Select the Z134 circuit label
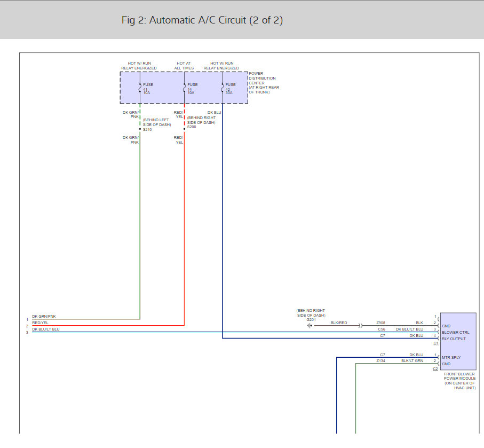 380,360
